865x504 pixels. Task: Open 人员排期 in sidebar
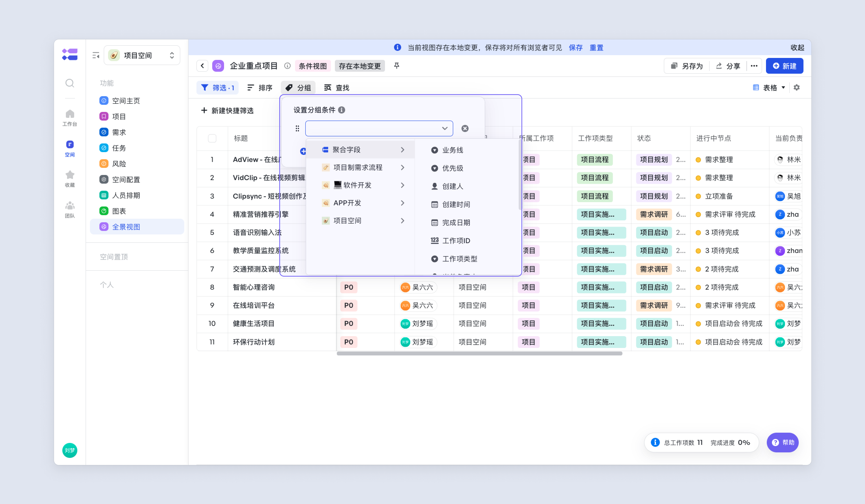tap(137, 195)
